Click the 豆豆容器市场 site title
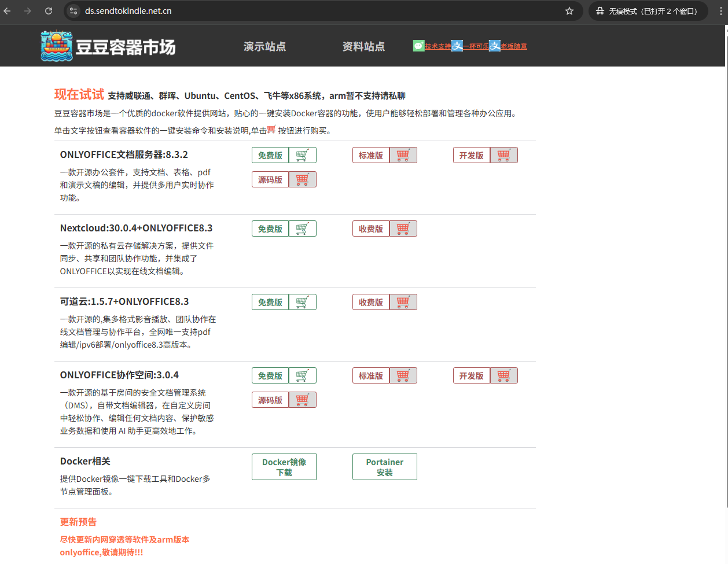 click(126, 47)
